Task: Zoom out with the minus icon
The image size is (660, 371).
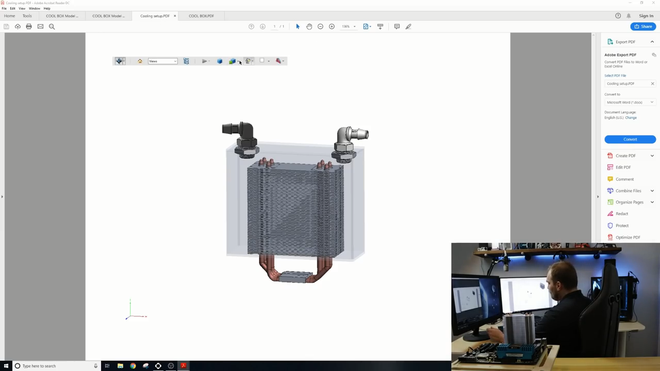Action: 320,27
